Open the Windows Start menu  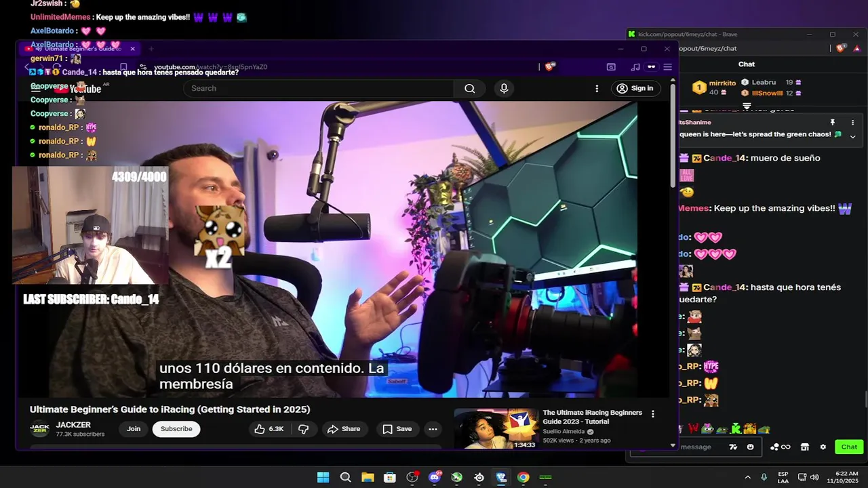[x=323, y=477]
